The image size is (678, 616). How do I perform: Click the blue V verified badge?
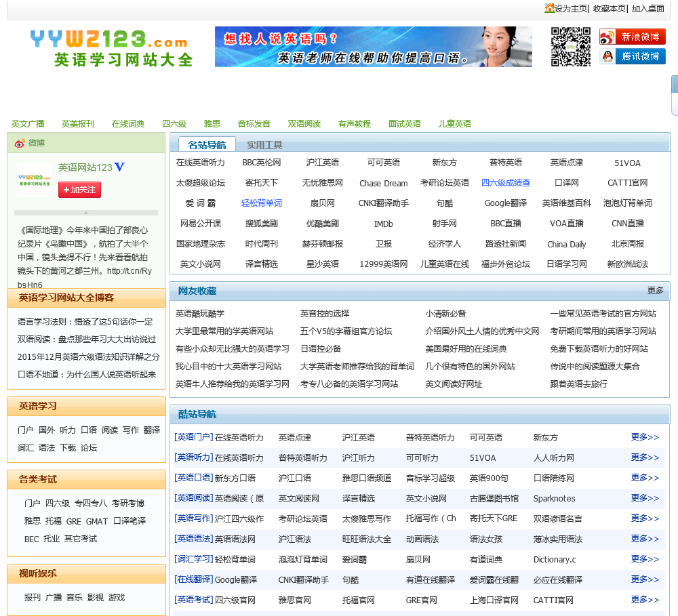pos(119,167)
